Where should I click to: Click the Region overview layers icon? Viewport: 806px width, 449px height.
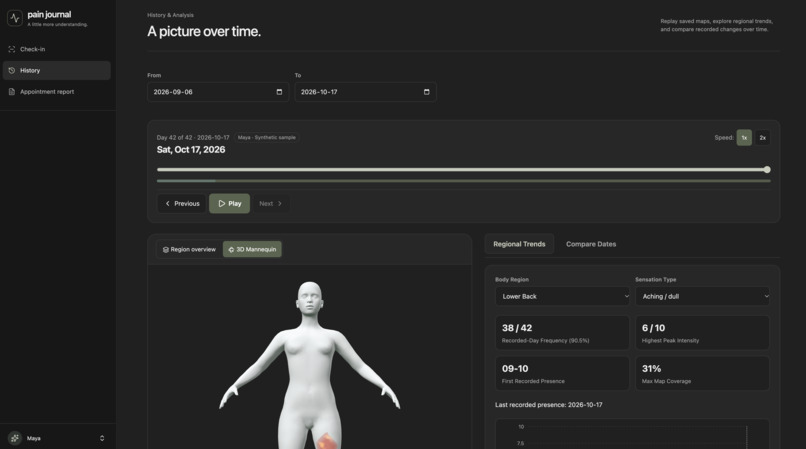click(x=166, y=249)
